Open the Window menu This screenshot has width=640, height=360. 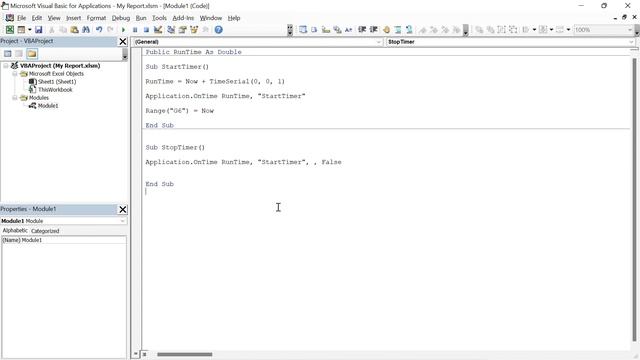pyautogui.click(x=211, y=18)
